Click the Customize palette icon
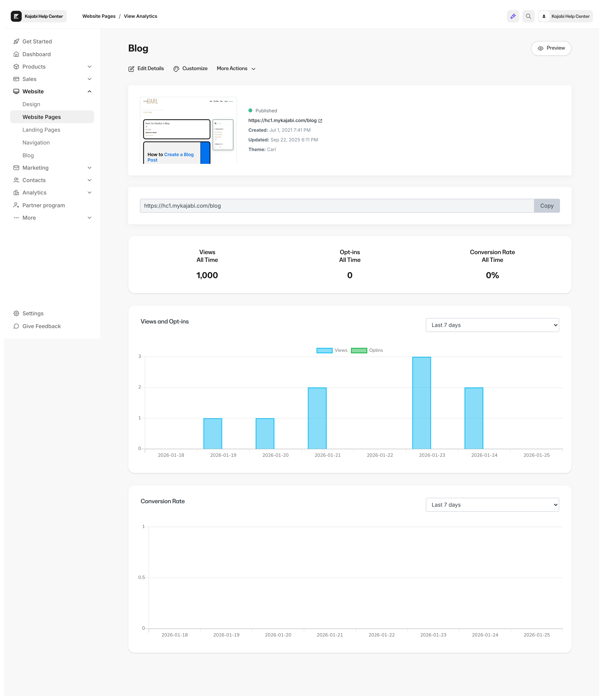This screenshot has height=700, width=603. (x=176, y=69)
